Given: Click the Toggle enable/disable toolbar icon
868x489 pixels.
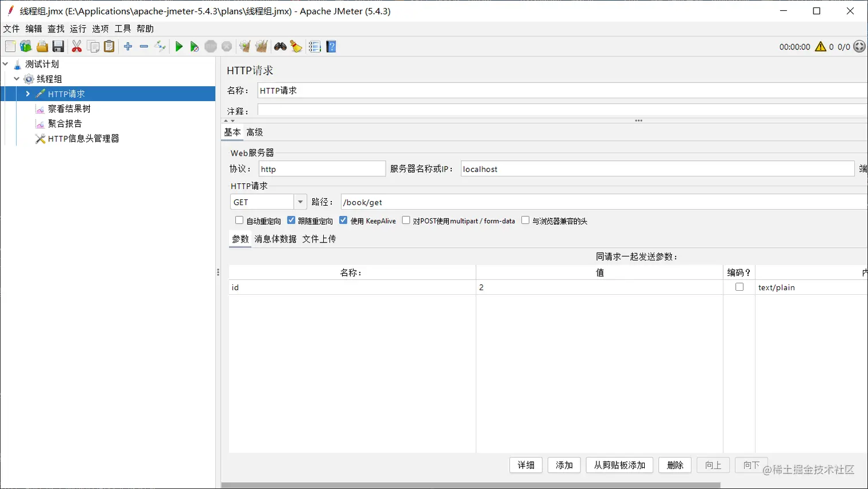Looking at the screenshot, I should pos(160,47).
